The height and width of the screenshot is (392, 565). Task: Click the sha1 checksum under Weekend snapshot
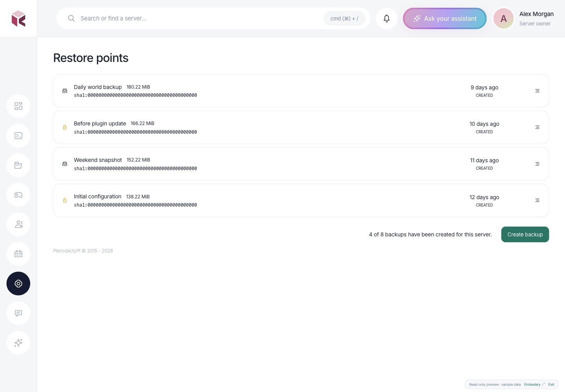[135, 169]
